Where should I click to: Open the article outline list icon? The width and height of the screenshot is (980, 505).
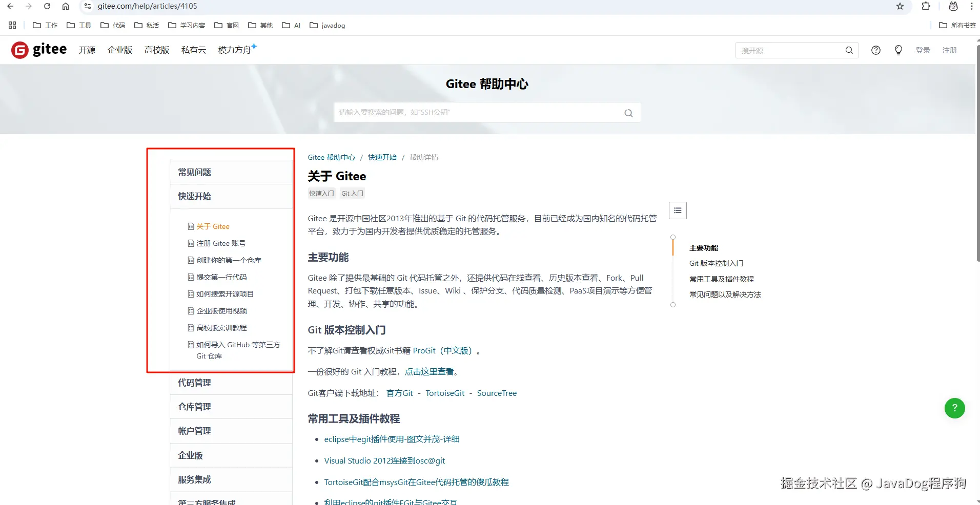(677, 210)
